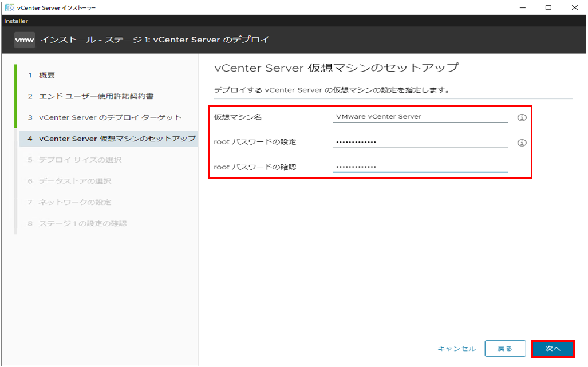Click the header title インストール - ステージ 1
Image resolution: width=588 pixels, height=367 pixels.
tap(155, 40)
